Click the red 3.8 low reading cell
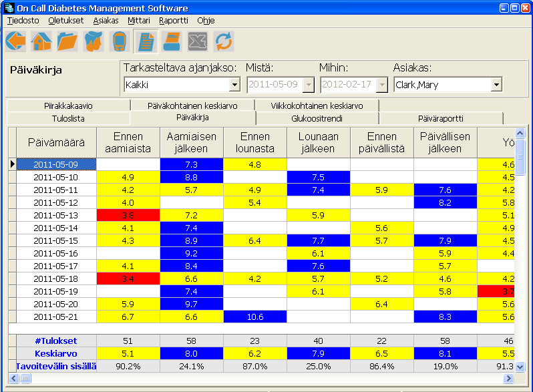The height and width of the screenshot is (392, 533). [128, 215]
